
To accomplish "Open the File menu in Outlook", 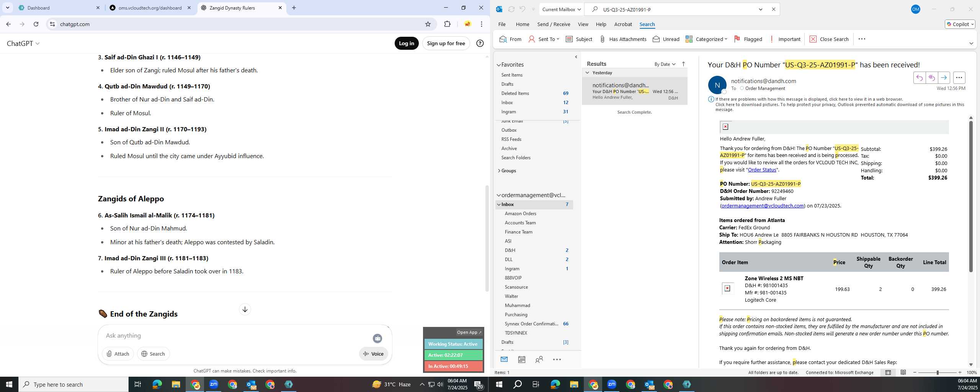I will (x=501, y=24).
